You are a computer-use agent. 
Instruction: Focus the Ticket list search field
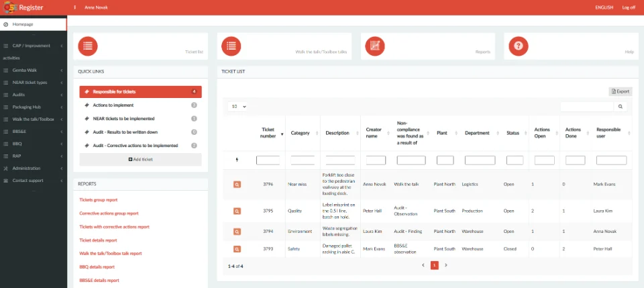click(x=588, y=107)
